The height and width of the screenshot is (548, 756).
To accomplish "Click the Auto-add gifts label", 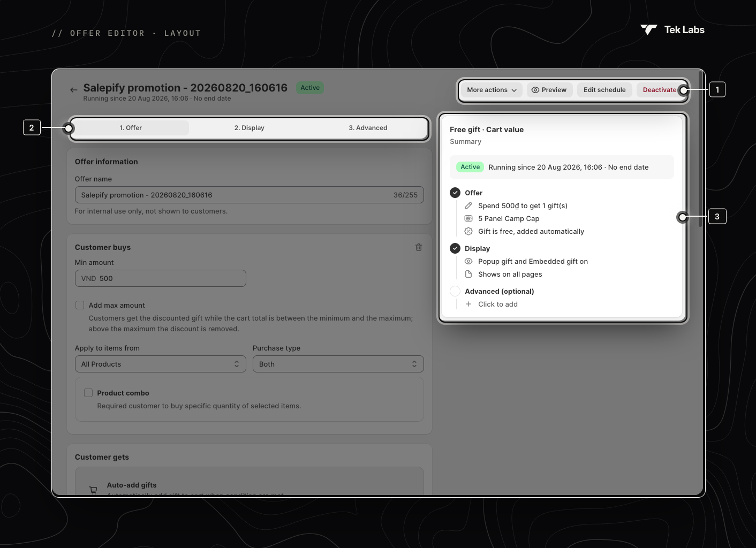I will tap(132, 485).
